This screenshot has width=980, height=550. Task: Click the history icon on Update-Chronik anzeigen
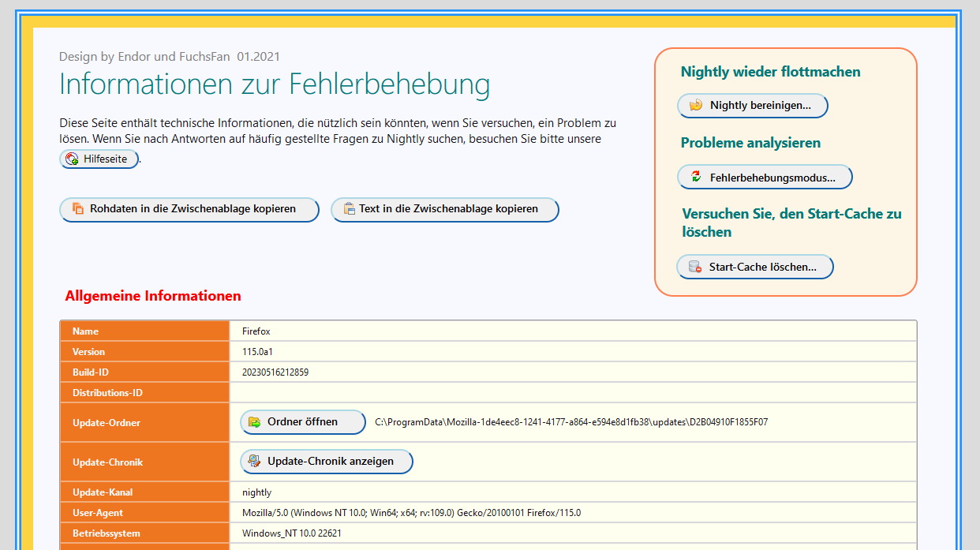click(x=254, y=462)
